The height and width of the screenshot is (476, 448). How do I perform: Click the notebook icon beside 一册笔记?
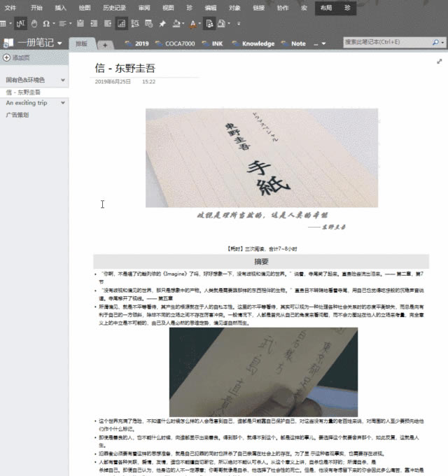point(8,43)
